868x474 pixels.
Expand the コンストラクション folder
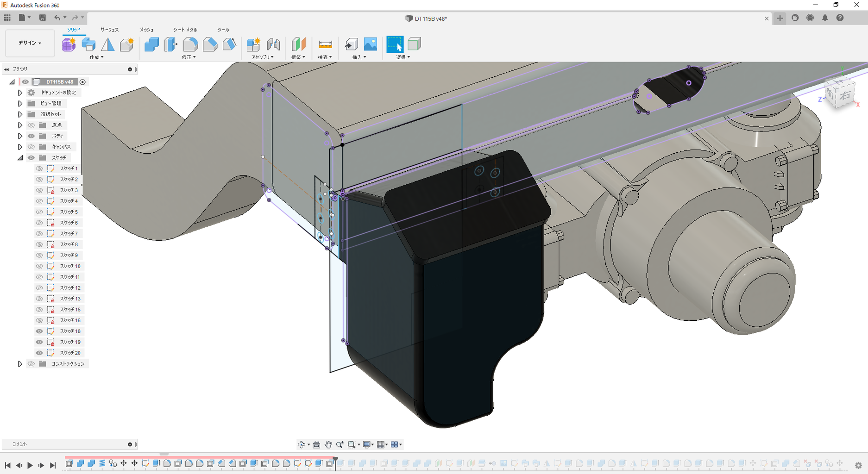pos(20,364)
